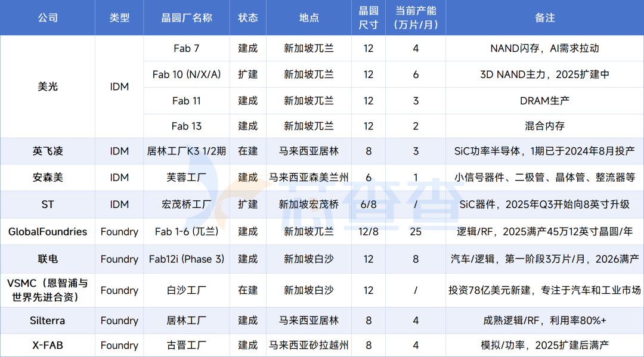Screen dimensions: 644x357
Task: Click the 建成 status in Fab 7 row
Action: tap(247, 48)
